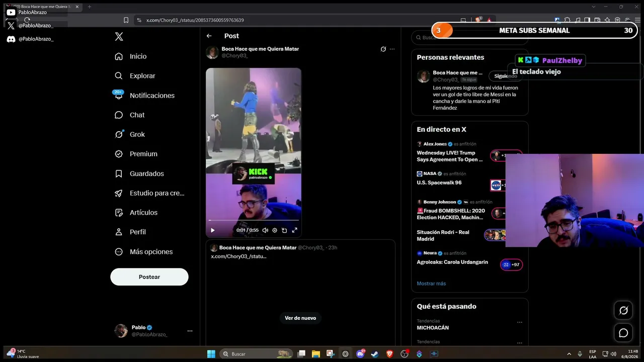Click the browser address bar URL
Viewport: 644px width, 362px height.
[195, 20]
